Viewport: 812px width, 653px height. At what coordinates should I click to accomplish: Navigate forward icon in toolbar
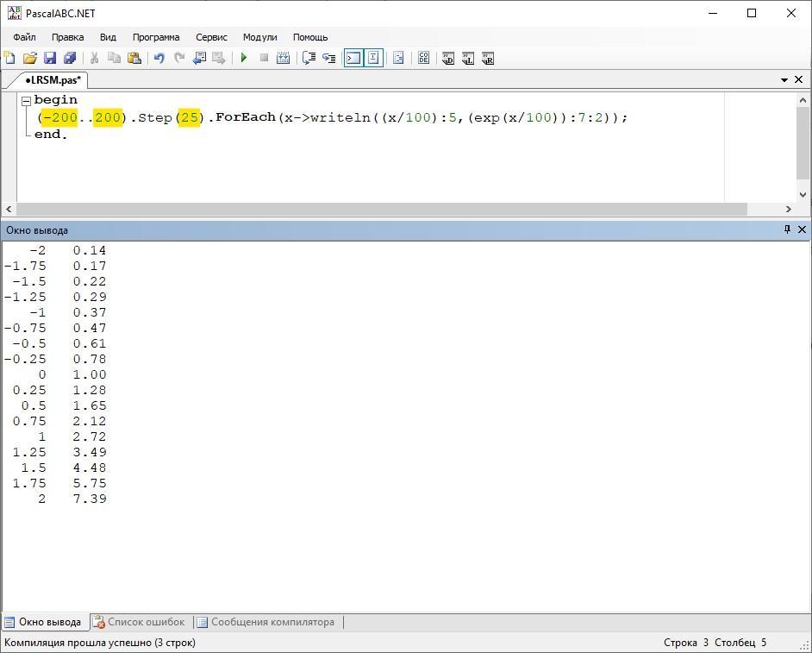[x=219, y=58]
